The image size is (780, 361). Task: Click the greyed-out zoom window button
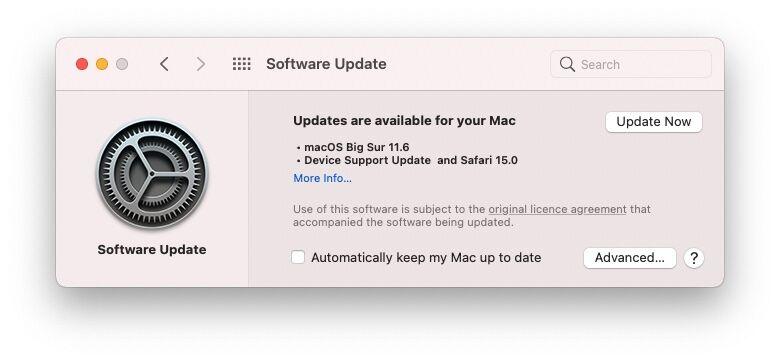coord(122,64)
